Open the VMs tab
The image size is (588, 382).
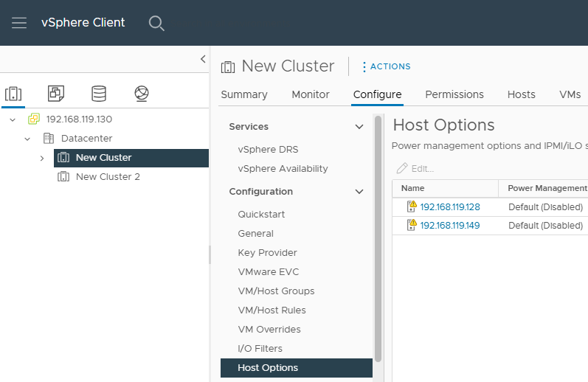coord(570,94)
